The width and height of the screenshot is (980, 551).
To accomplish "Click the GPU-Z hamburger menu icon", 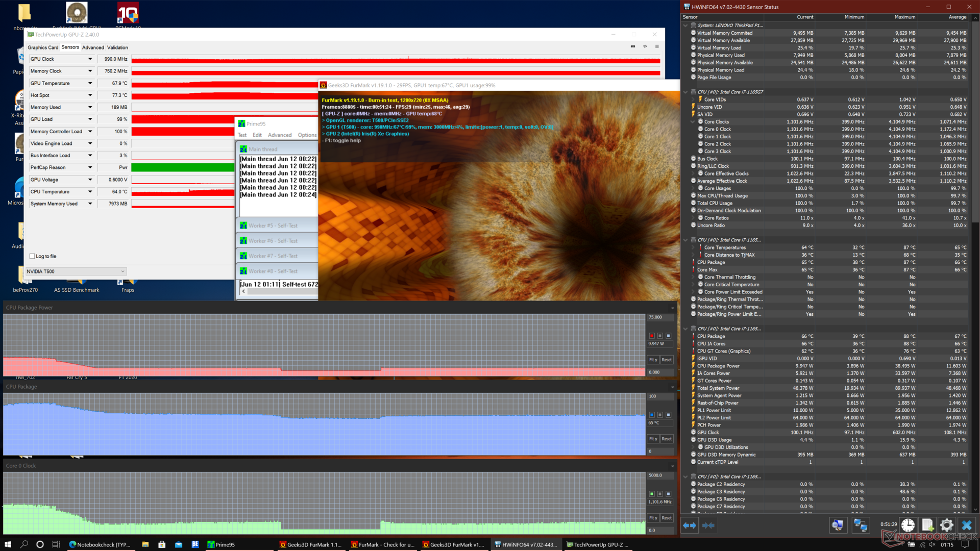I will pyautogui.click(x=657, y=46).
